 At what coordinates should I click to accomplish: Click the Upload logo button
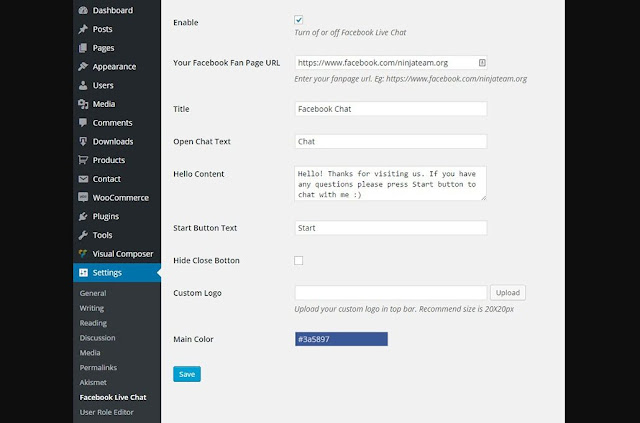click(x=508, y=293)
